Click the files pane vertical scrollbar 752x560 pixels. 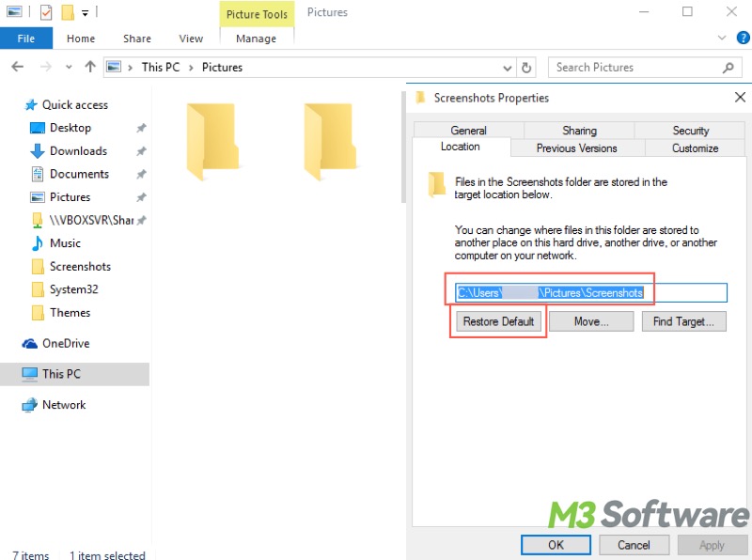[x=403, y=147]
